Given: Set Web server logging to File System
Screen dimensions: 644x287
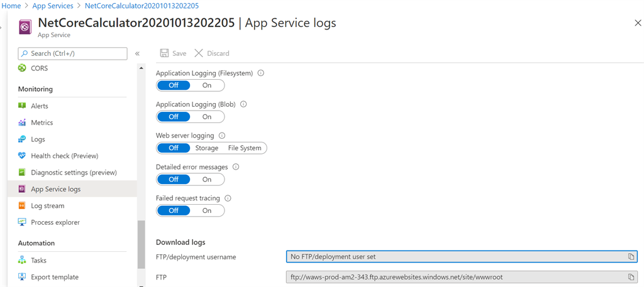Looking at the screenshot, I should pos(245,148).
